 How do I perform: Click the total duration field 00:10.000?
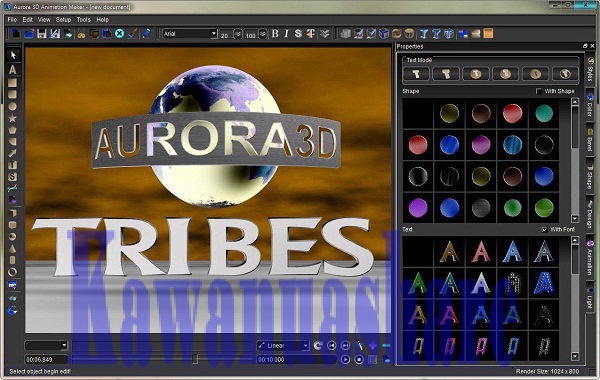pos(297,360)
